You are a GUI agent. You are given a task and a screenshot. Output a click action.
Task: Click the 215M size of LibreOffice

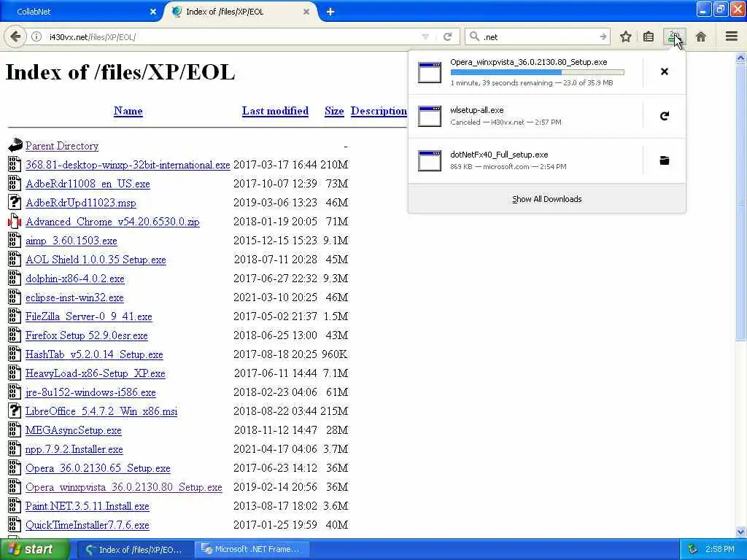[x=334, y=411]
